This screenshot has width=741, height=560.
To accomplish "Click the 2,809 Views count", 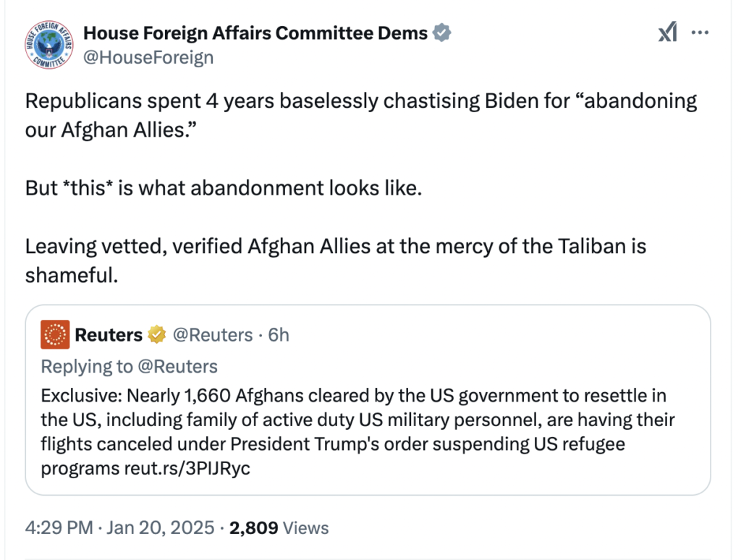I will pyautogui.click(x=279, y=528).
